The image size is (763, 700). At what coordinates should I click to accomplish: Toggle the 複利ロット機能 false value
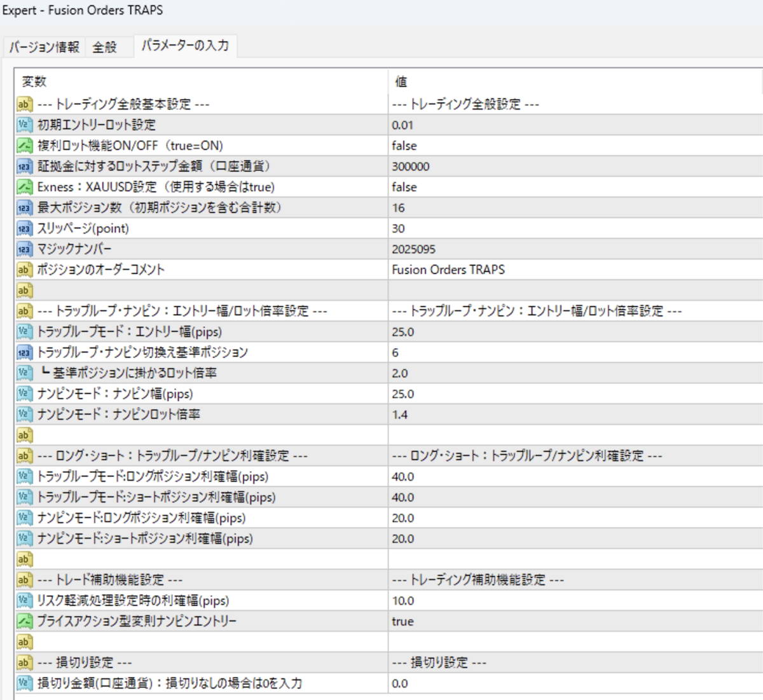point(404,146)
